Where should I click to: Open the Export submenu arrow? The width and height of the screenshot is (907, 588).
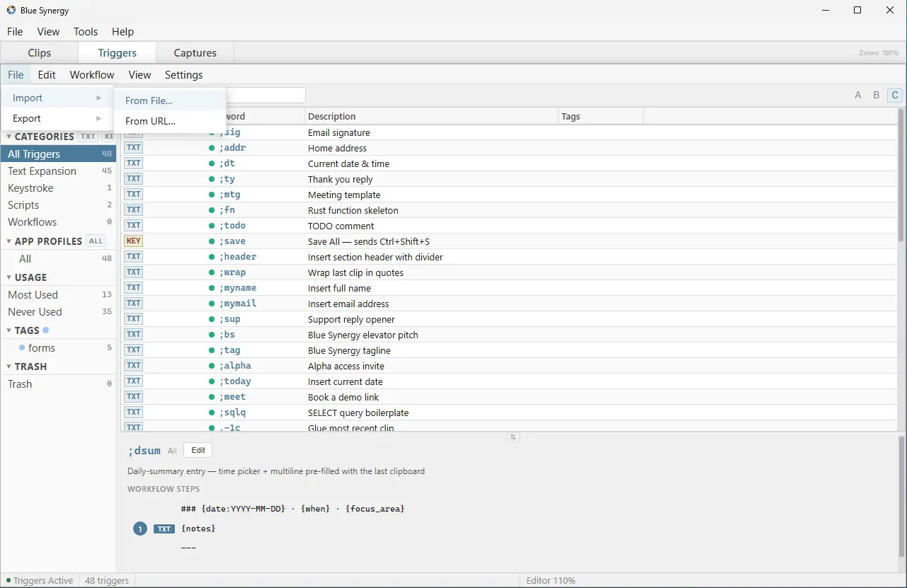click(x=99, y=118)
